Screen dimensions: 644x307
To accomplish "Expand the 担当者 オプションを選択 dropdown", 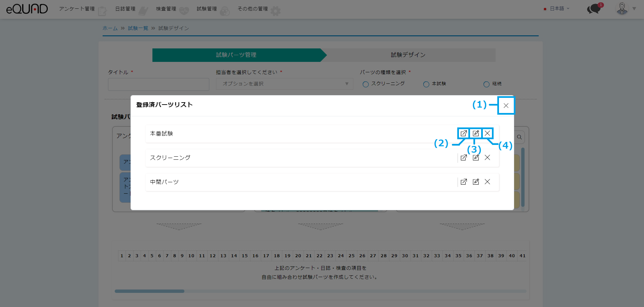I will pyautogui.click(x=284, y=84).
